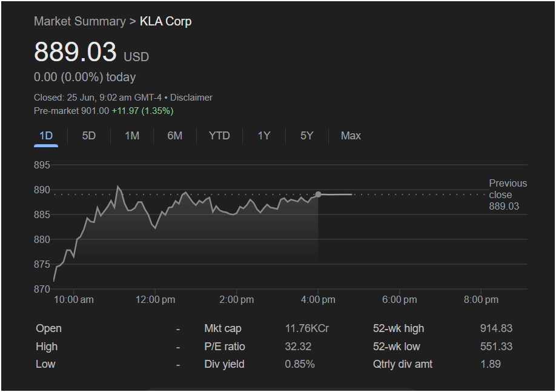Click the 889.03 current price
556x392 pixels.
(75, 51)
